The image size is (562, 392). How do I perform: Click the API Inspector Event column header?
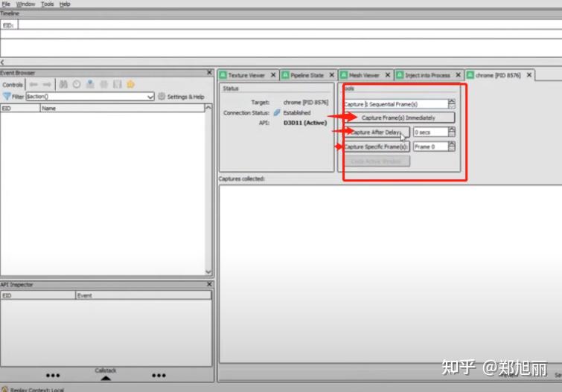[144, 295]
